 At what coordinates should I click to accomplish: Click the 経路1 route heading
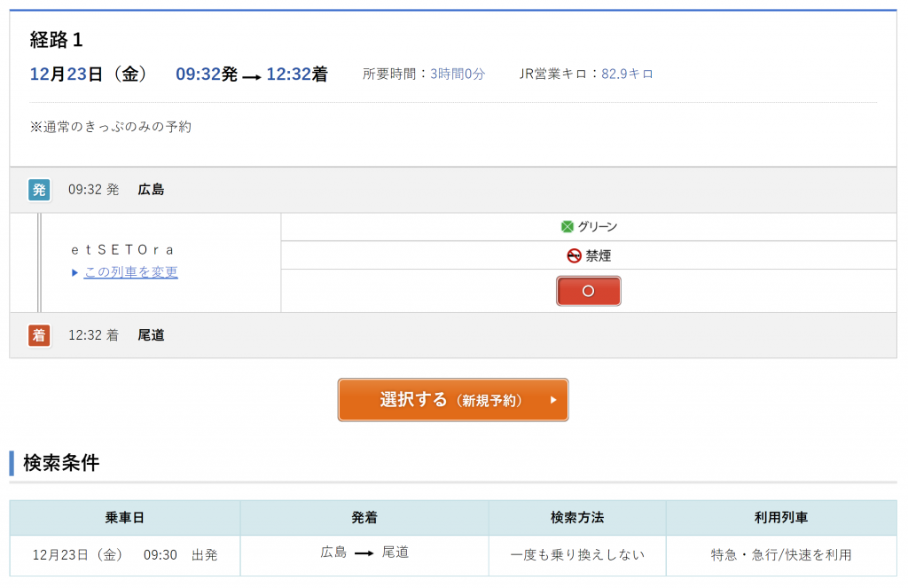click(x=57, y=40)
